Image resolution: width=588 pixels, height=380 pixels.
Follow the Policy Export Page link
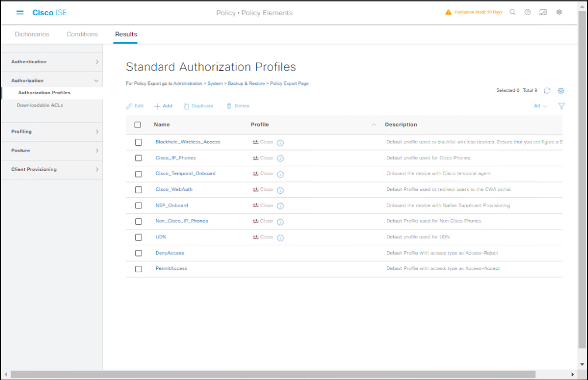click(x=289, y=84)
